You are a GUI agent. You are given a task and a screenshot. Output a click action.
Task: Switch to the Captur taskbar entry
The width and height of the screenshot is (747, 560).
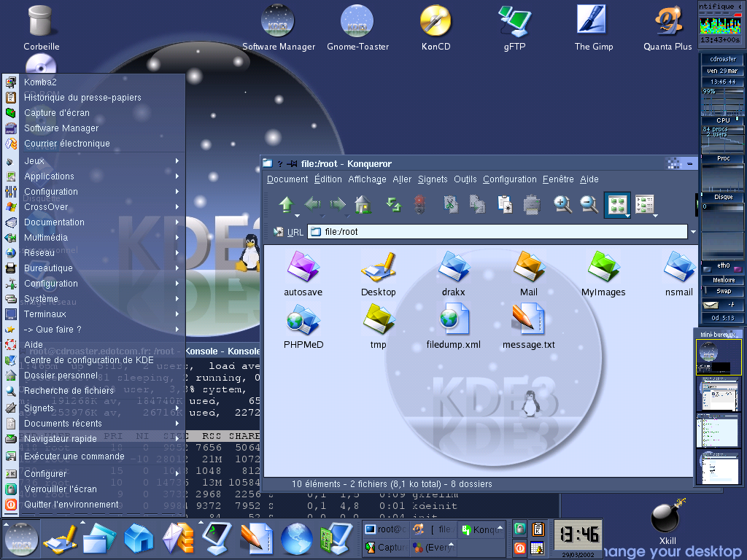click(x=386, y=548)
